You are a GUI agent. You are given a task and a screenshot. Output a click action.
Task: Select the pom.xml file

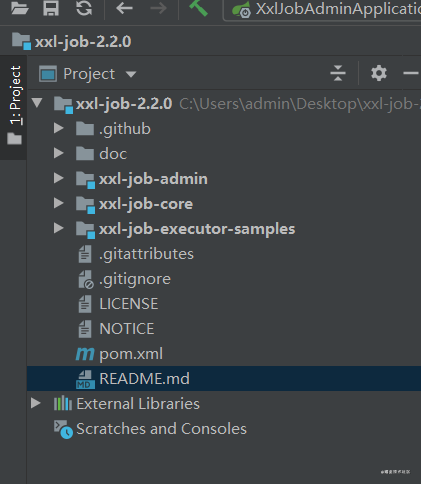pos(131,354)
